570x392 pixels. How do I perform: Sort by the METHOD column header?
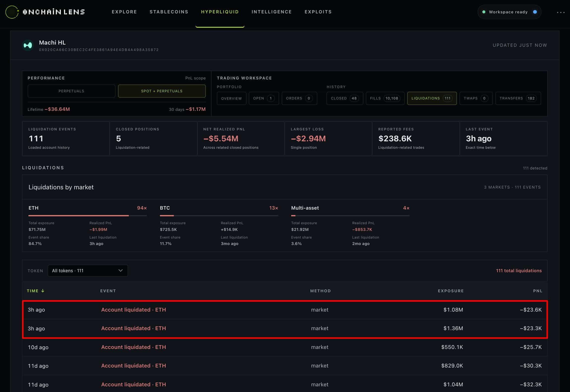pos(320,291)
